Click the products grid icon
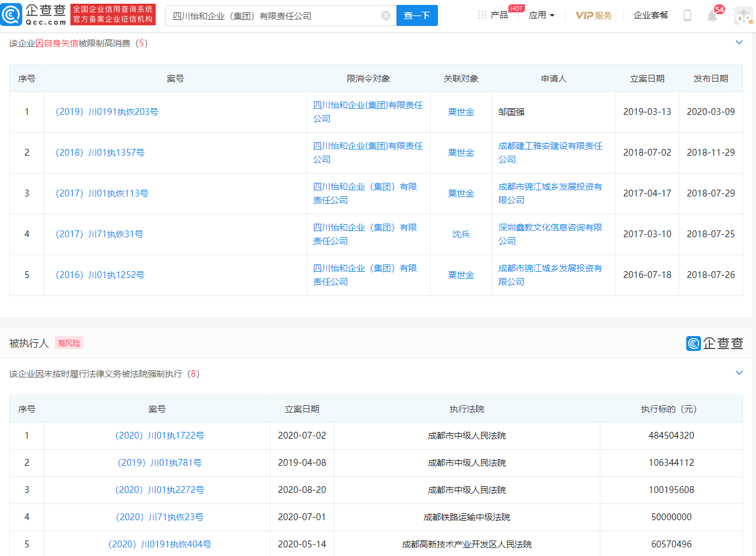 click(482, 15)
